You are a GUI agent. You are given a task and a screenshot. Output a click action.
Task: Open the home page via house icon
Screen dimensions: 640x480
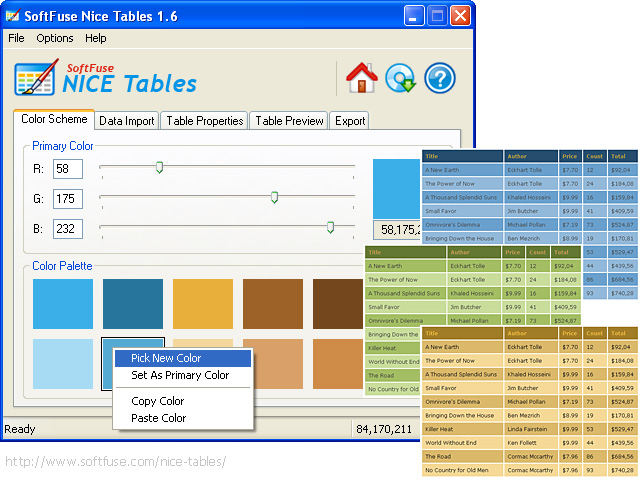click(x=362, y=78)
